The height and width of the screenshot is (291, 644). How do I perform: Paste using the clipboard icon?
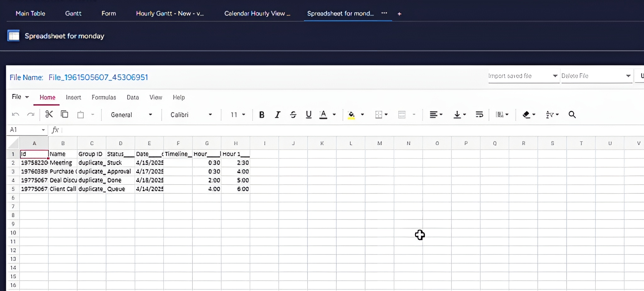click(x=80, y=115)
